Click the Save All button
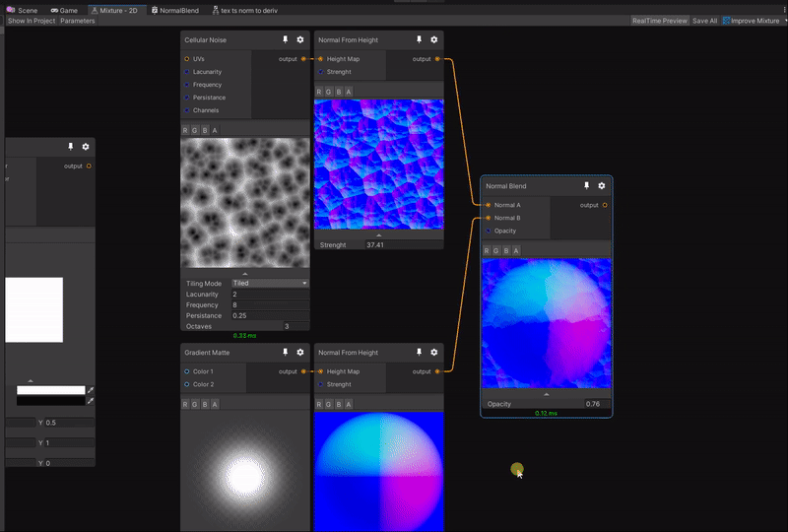 point(704,21)
